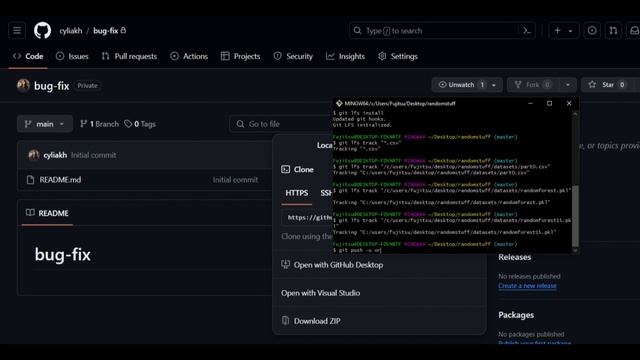
Task: Switch to the Issues tab
Action: point(72,56)
